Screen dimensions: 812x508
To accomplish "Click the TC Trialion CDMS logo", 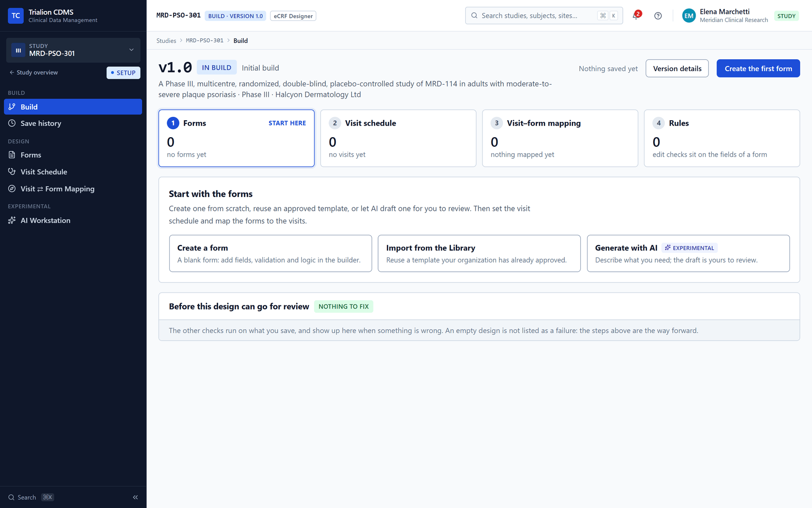I will tap(16, 16).
